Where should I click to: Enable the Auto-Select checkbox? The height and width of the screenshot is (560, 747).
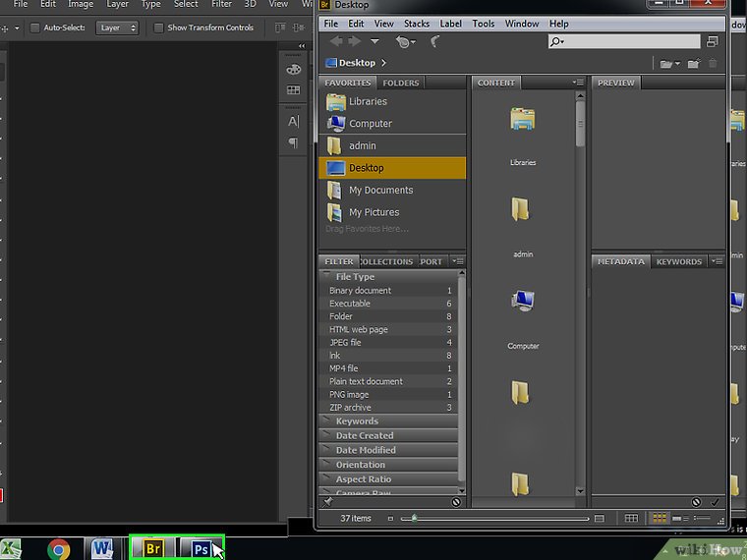tap(34, 28)
